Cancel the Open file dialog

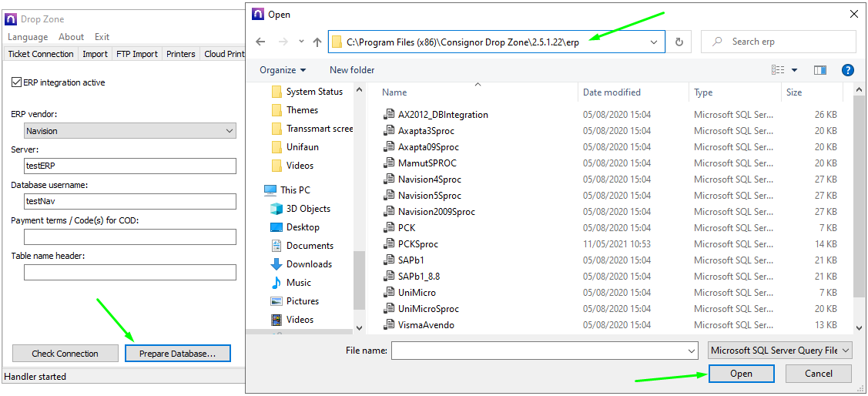819,374
